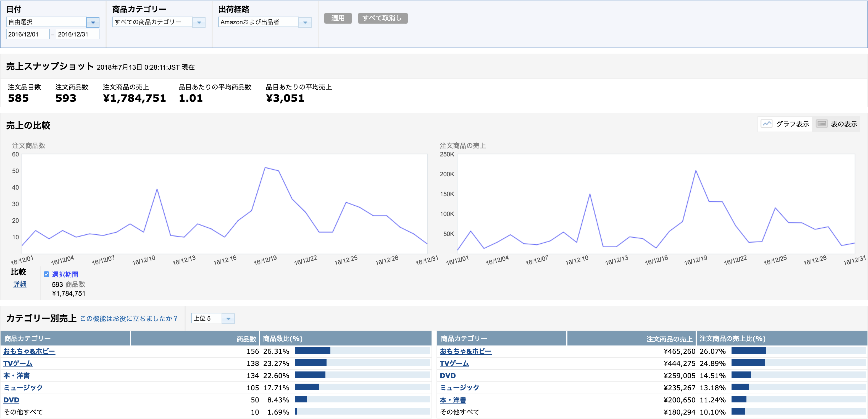The width and height of the screenshot is (868, 419).
Task: Open the 自由選択 date dropdown arrow
Action: click(93, 22)
